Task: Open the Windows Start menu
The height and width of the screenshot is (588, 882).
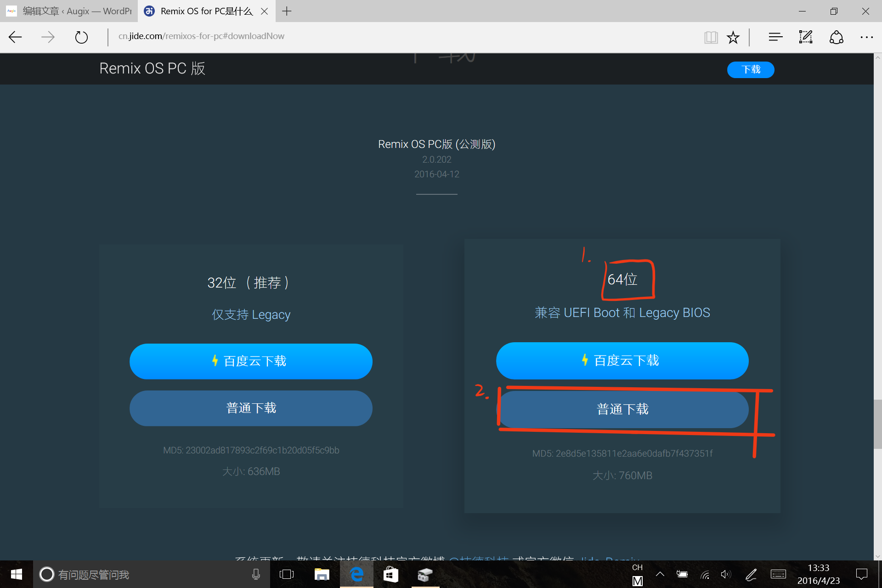Action: coord(17,574)
